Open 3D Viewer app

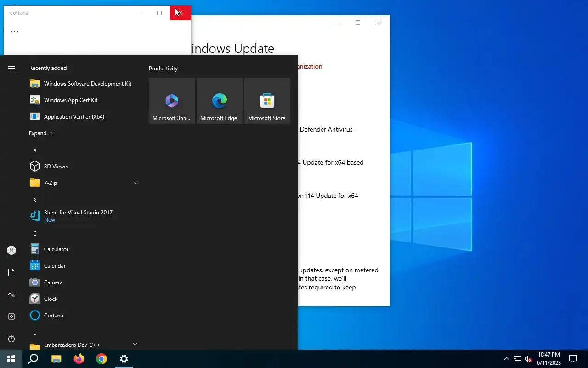pyautogui.click(x=83, y=167)
